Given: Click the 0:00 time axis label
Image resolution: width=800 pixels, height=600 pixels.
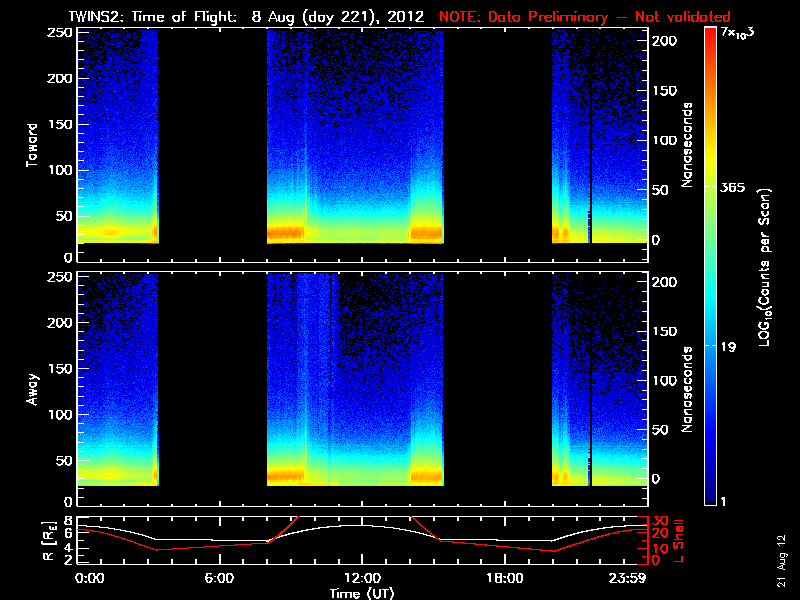Looking at the screenshot, I should click(x=89, y=579).
